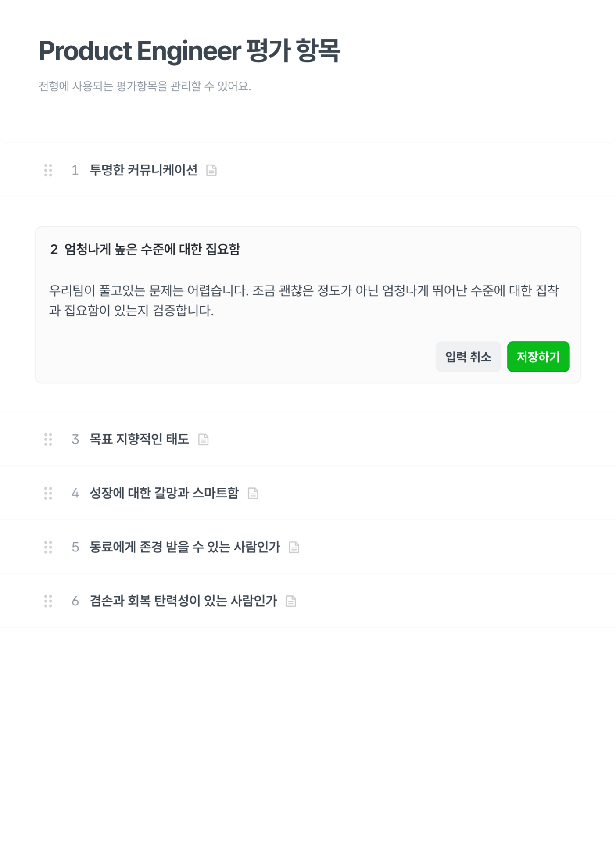This screenshot has width=616, height=866.
Task: Select the item 성장에 대한 갈망과 스마트함
Action: [164, 493]
